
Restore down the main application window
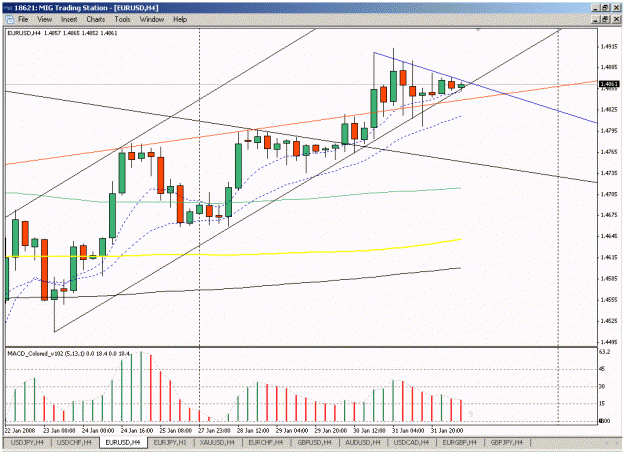605,8
